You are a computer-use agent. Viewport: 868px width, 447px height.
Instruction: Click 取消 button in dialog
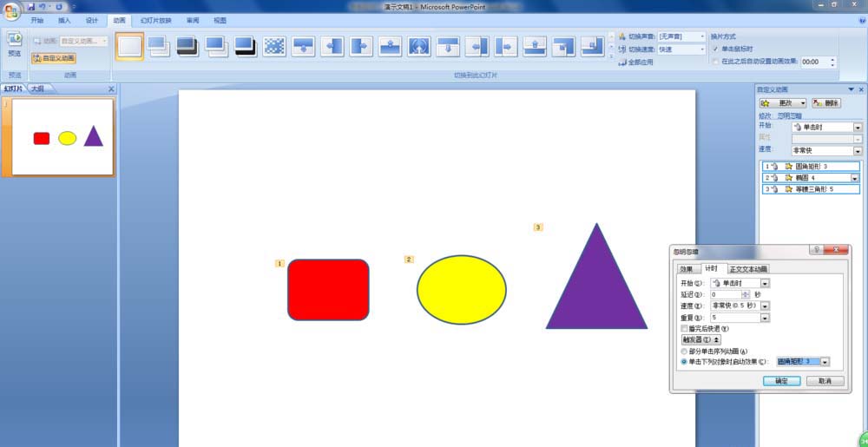[x=825, y=381]
